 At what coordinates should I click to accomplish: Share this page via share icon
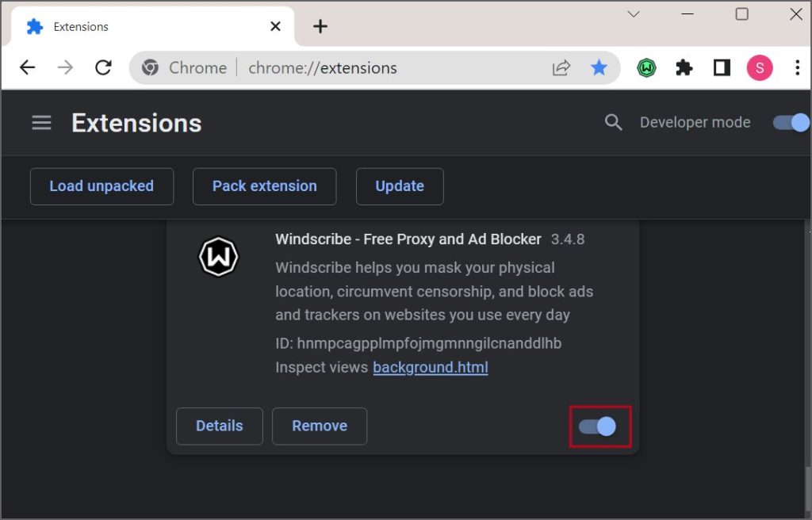pyautogui.click(x=561, y=68)
